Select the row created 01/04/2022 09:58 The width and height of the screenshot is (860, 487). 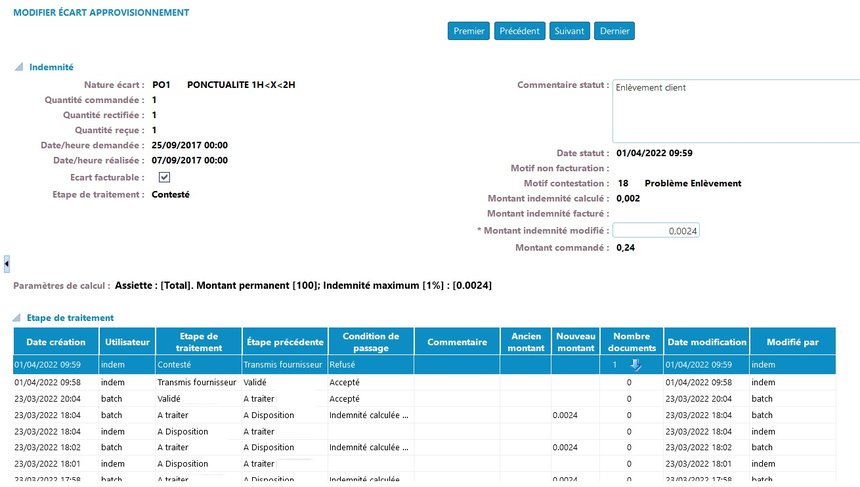pos(425,382)
